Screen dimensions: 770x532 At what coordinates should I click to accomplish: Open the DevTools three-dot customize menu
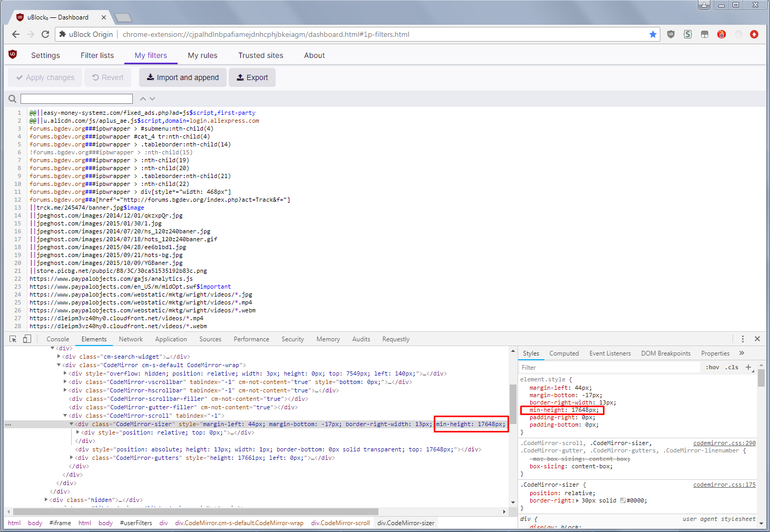(743, 339)
